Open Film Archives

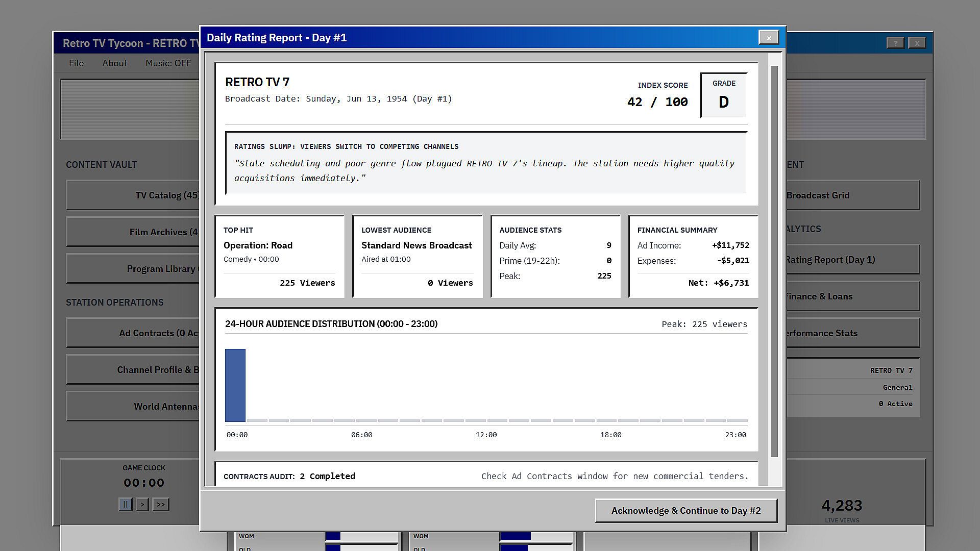[133, 232]
